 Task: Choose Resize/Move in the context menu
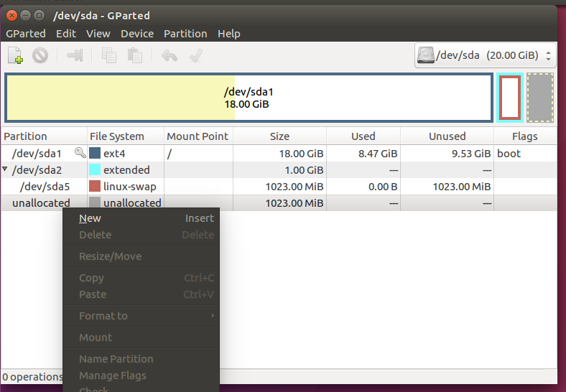[x=141, y=256]
